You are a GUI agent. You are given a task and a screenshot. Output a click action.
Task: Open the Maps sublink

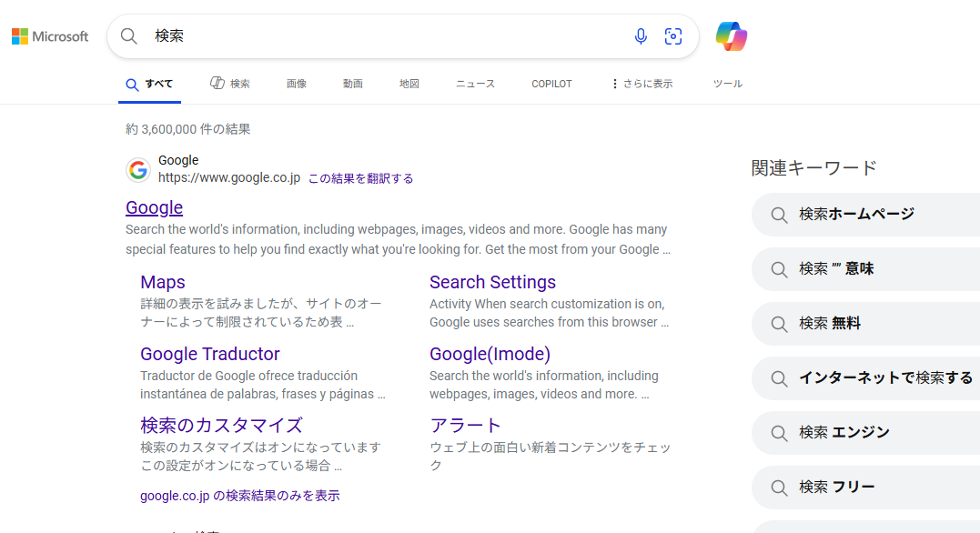[x=163, y=282]
